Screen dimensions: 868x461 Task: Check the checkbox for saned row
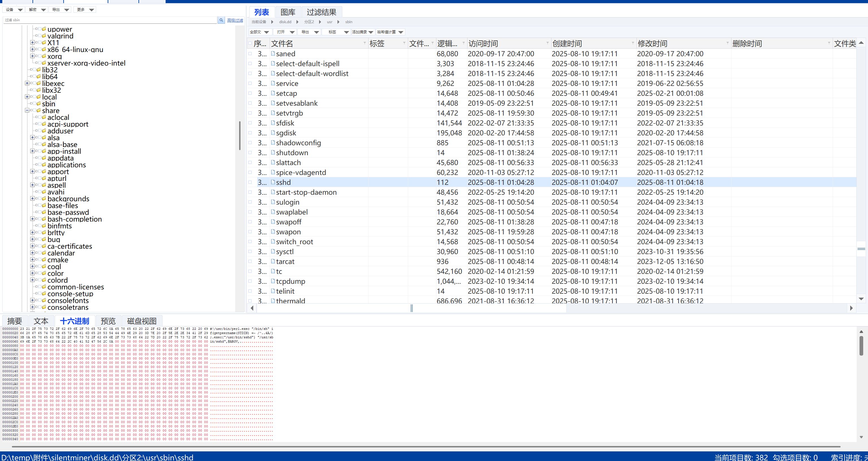(x=250, y=54)
